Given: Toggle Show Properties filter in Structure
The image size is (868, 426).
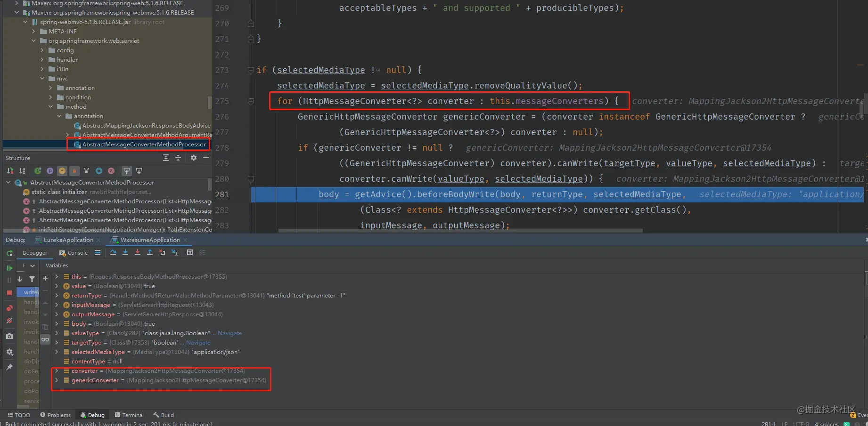Looking at the screenshot, I should 50,171.
